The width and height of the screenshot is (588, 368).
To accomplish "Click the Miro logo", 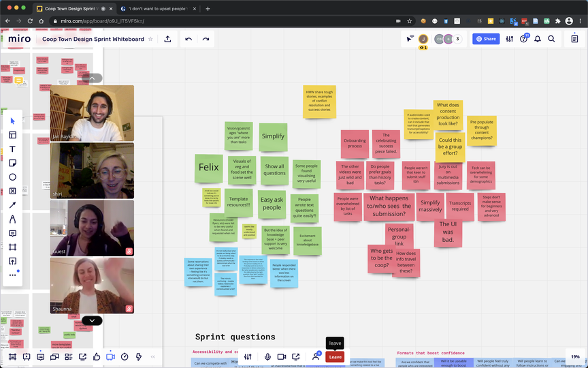I will [20, 39].
